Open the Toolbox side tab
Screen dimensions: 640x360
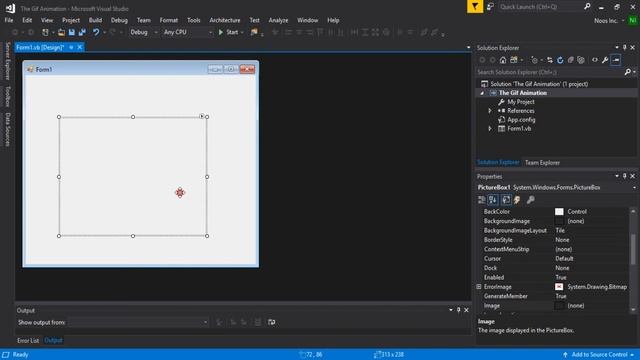pos(7,96)
